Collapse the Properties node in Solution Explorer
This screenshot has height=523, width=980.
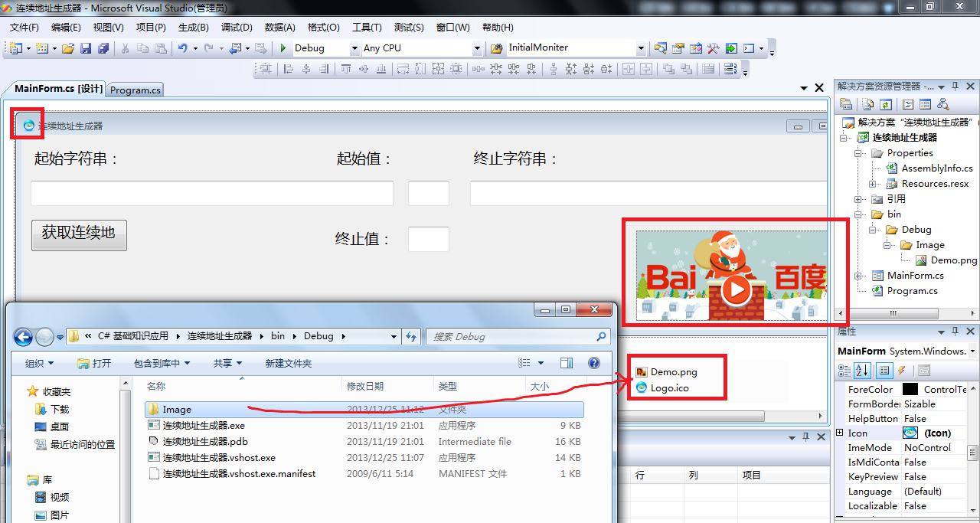[x=858, y=153]
